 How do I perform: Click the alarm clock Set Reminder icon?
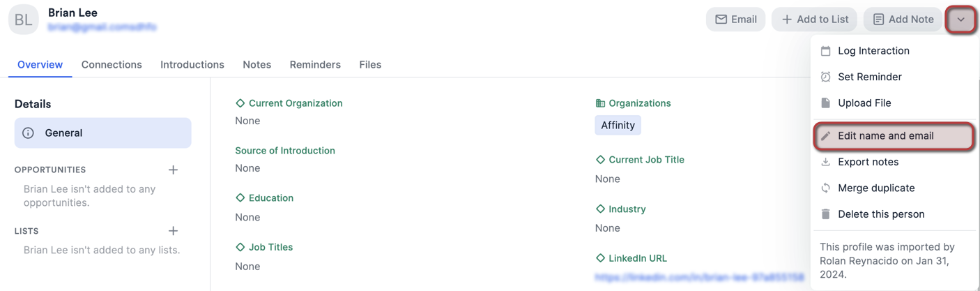coord(825,77)
